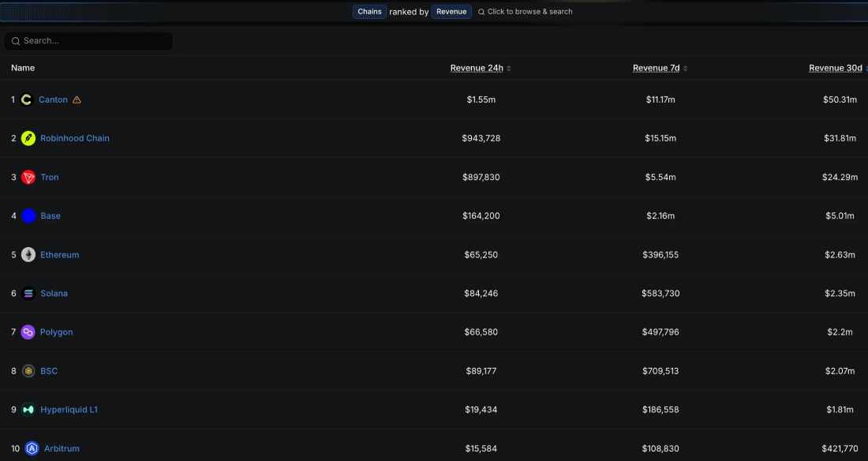
Task: Click Canton's 30d revenue $50.31m
Action: (840, 99)
